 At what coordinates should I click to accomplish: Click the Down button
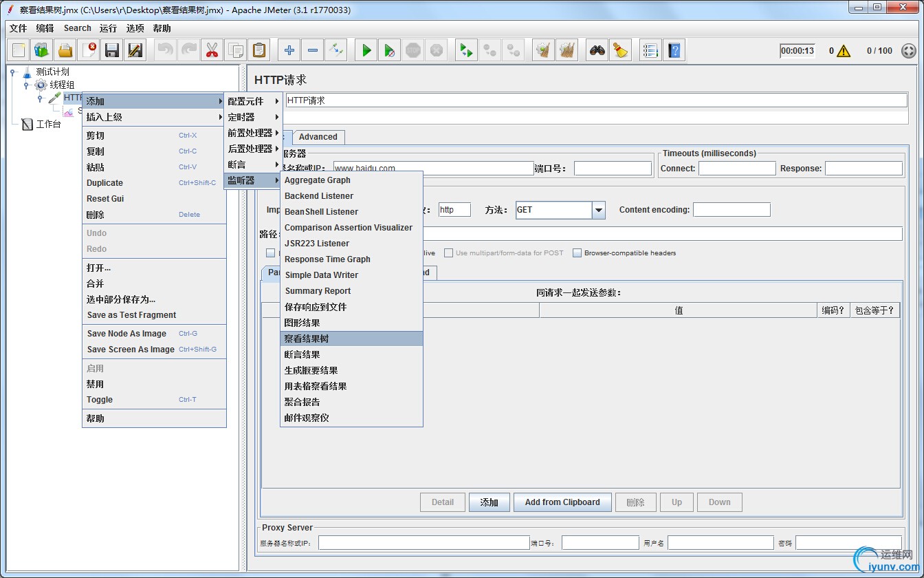[720, 502]
